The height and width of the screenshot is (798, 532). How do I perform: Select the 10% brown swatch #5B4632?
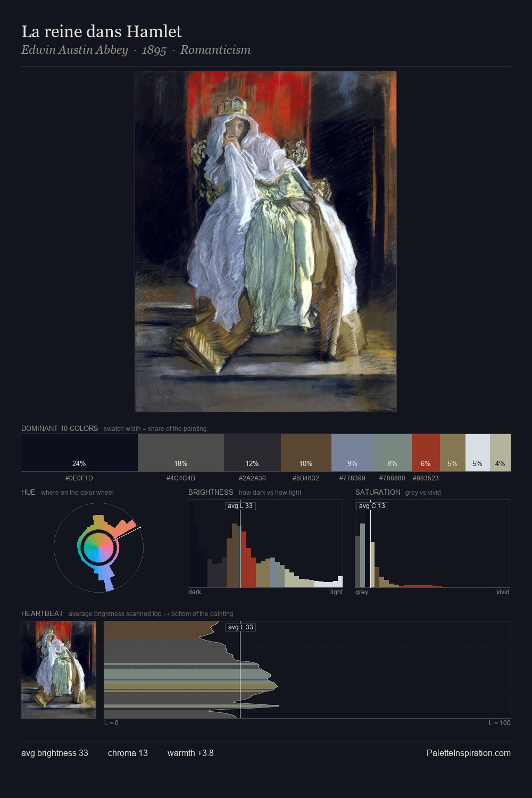(306, 453)
